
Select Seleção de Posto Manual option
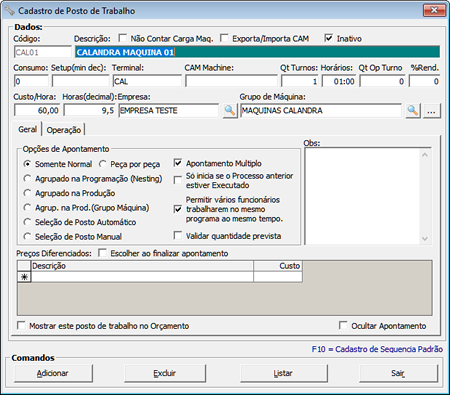point(27,237)
